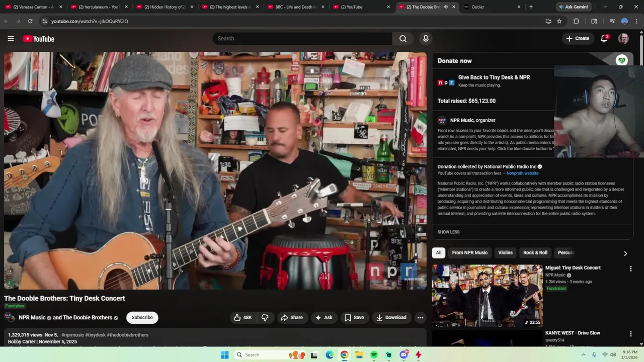The width and height of the screenshot is (644, 362).
Task: Open YouTube notifications bell
Action: 604,39
